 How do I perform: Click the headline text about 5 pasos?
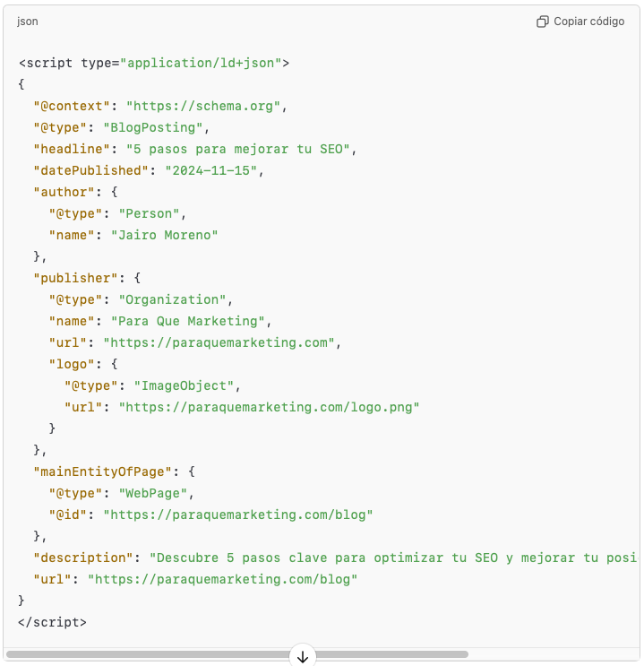click(x=238, y=149)
